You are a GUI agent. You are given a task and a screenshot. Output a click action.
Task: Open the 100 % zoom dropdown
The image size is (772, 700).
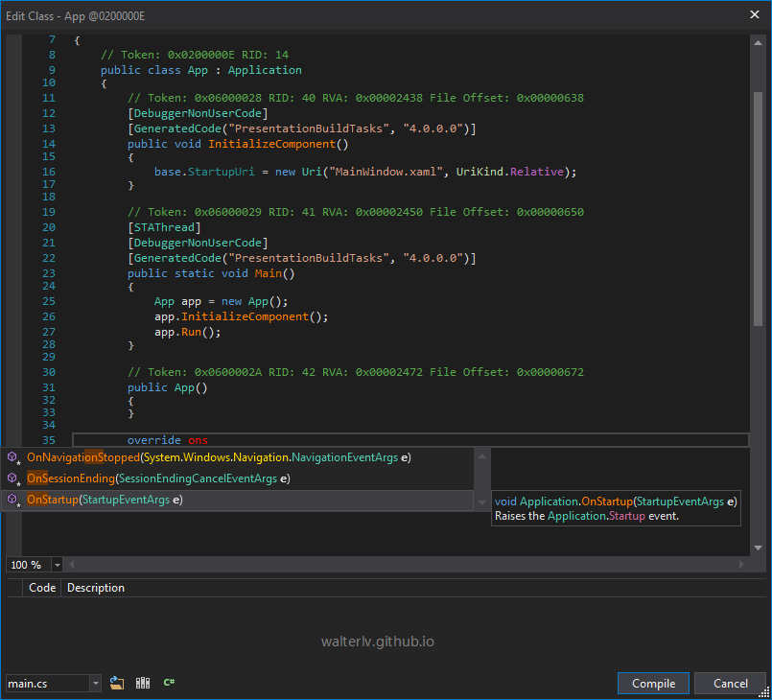[58, 566]
